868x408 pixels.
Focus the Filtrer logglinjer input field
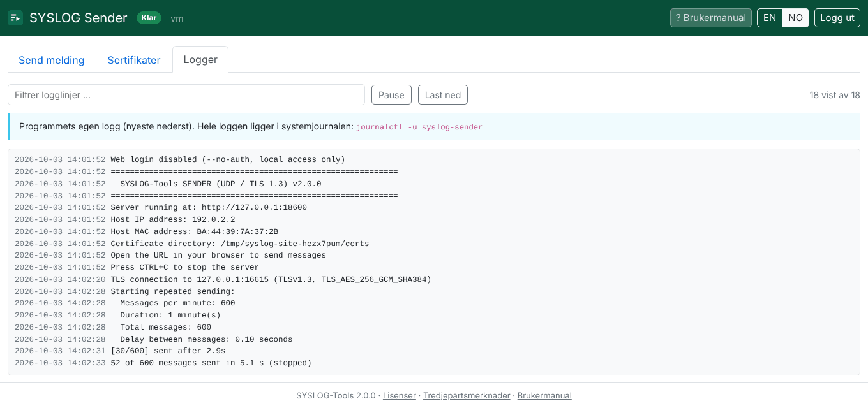click(x=186, y=95)
